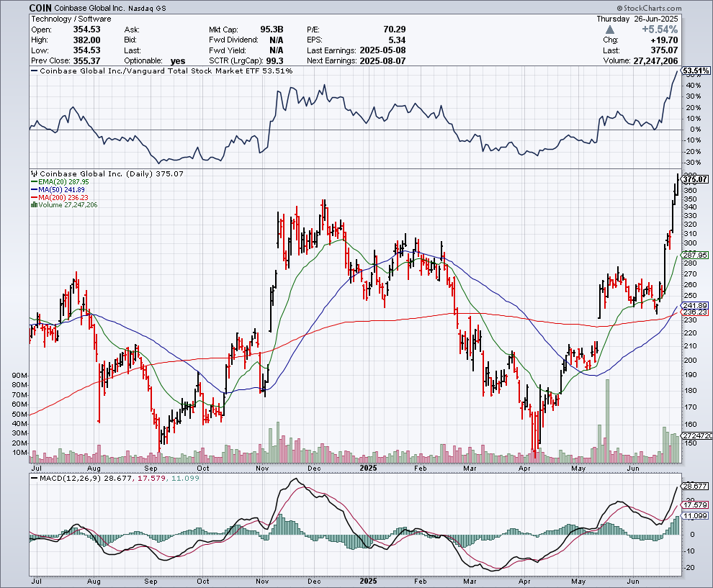The image size is (713, 588).
Task: Click the EMA(20) 287.95 legend entry
Action: coord(60,182)
